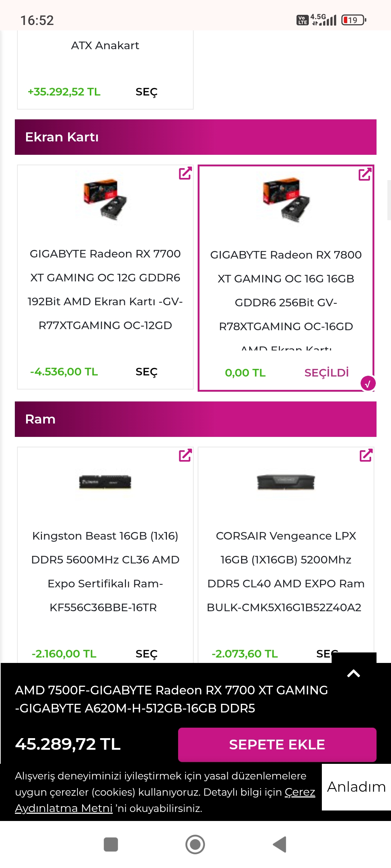Tap the Android recent apps button
The width and height of the screenshot is (391, 868).
111,844
